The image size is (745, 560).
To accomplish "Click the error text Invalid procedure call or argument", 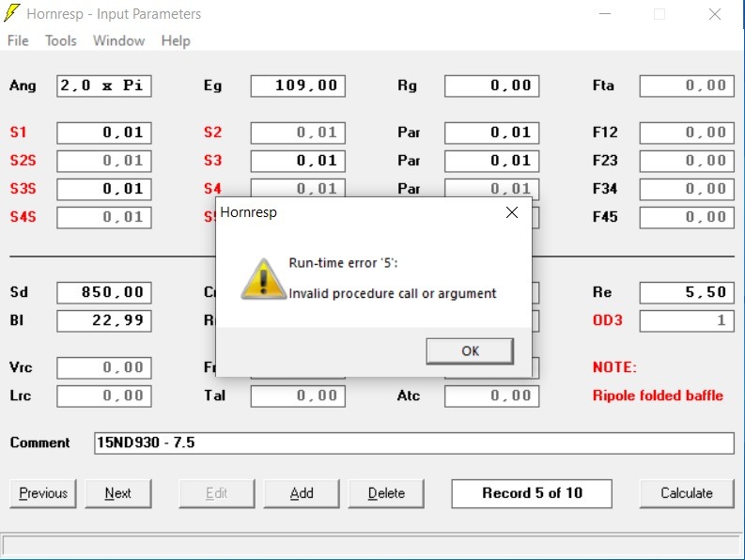I will tap(393, 294).
